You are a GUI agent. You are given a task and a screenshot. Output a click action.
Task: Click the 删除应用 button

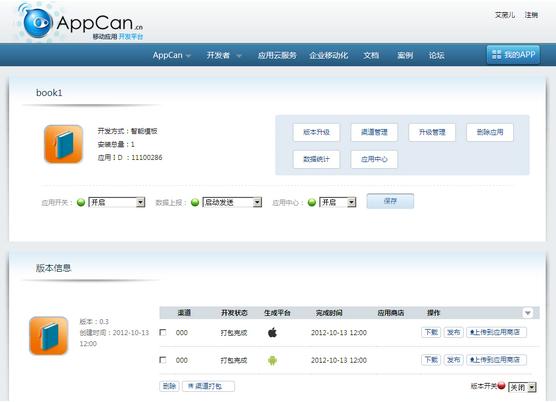pyautogui.click(x=490, y=132)
